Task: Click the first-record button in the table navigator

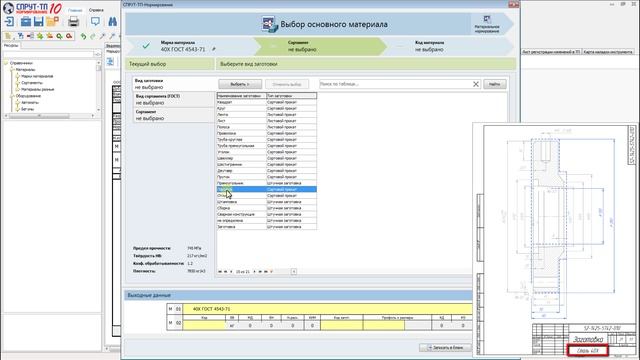Action: (220, 271)
